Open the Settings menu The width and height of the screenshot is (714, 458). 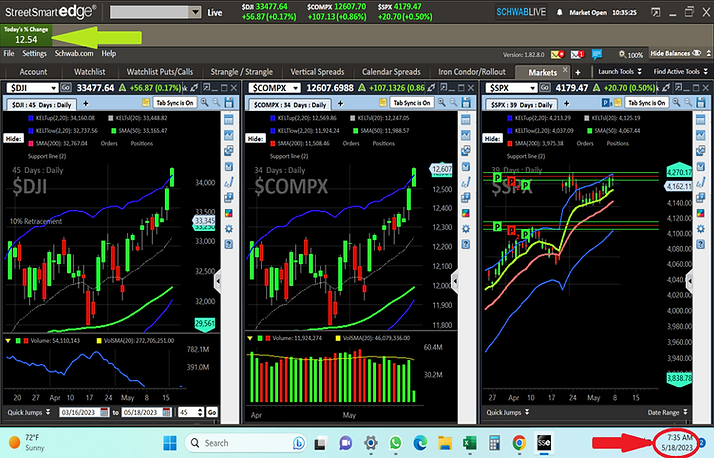click(x=34, y=53)
